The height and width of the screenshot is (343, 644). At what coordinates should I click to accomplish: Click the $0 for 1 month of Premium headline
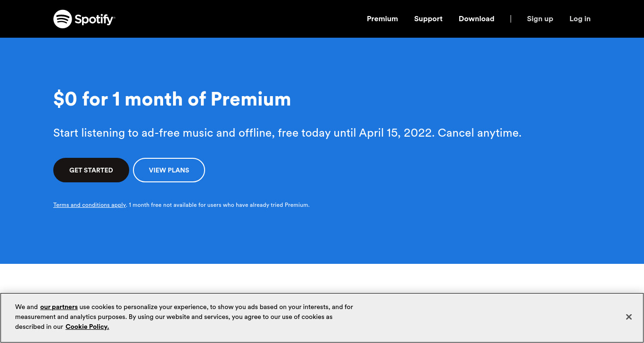click(x=172, y=99)
